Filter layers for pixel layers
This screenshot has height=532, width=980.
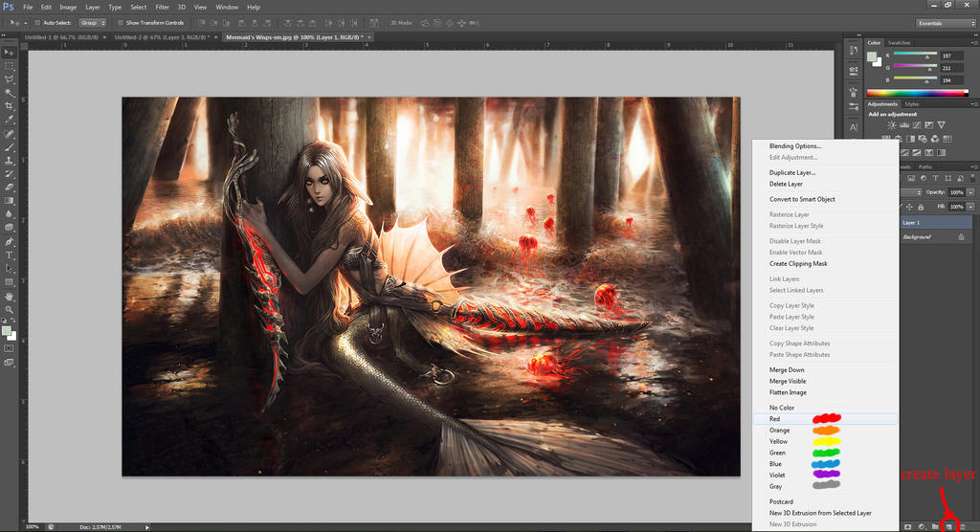911,179
